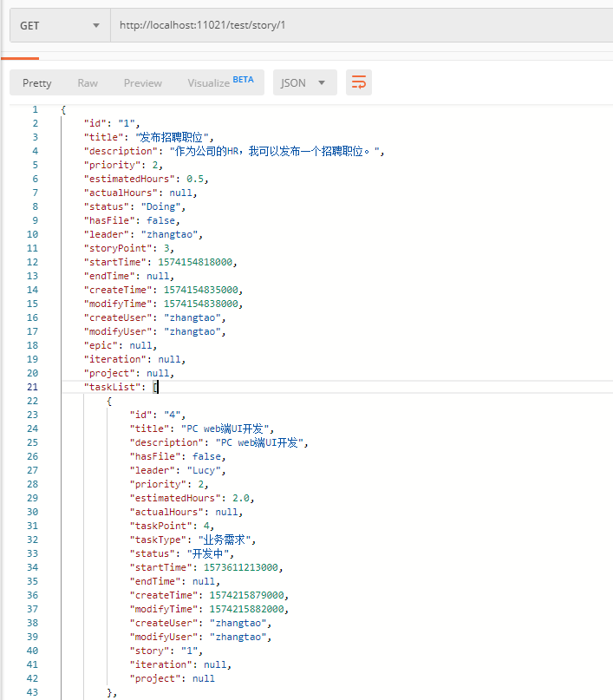Click line number 1 in gutter
Screen dimensions: 613x700
click(36, 109)
